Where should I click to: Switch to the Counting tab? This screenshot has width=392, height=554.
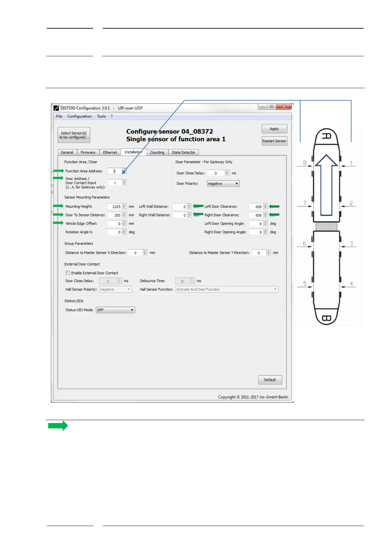click(x=157, y=152)
